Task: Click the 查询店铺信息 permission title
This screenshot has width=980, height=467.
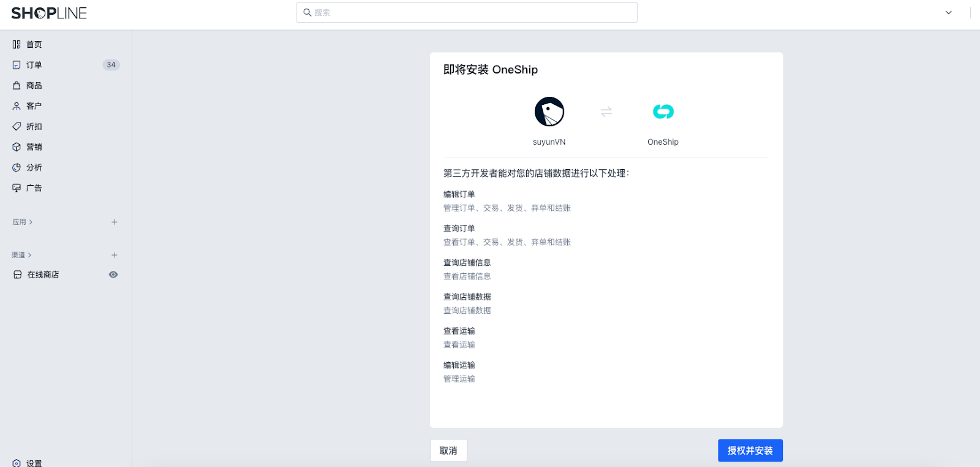Action: coord(467,262)
